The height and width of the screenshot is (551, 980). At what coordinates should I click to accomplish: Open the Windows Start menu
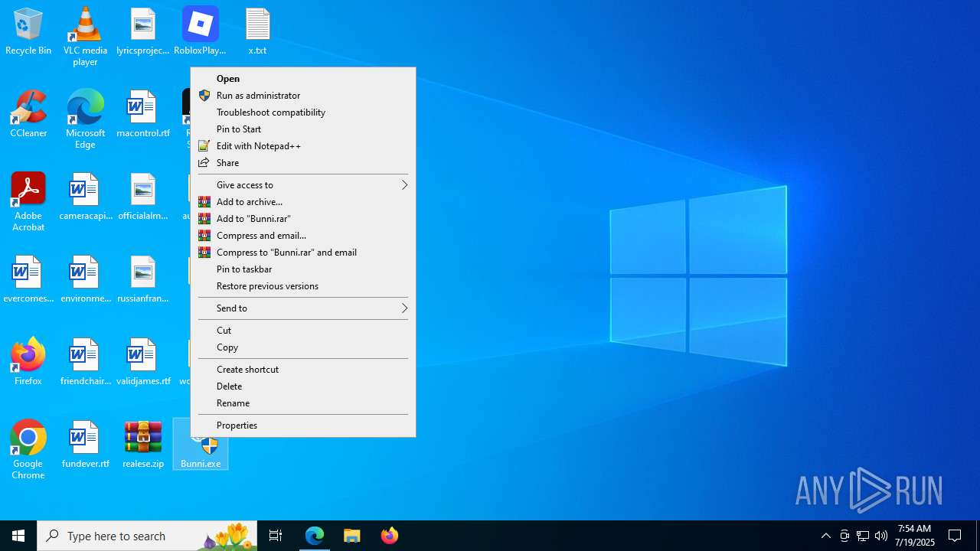click(18, 536)
